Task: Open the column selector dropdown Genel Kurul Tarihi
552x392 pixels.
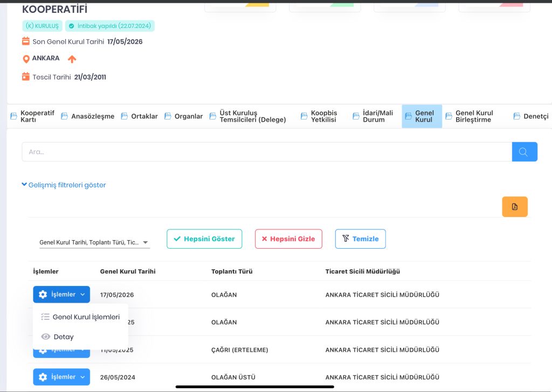Action: [94, 242]
